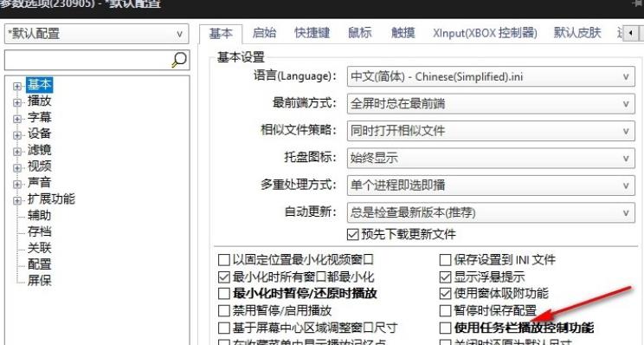Toggle 预先下载更新文件 checkbox
The height and width of the screenshot is (345, 644).
(x=353, y=234)
